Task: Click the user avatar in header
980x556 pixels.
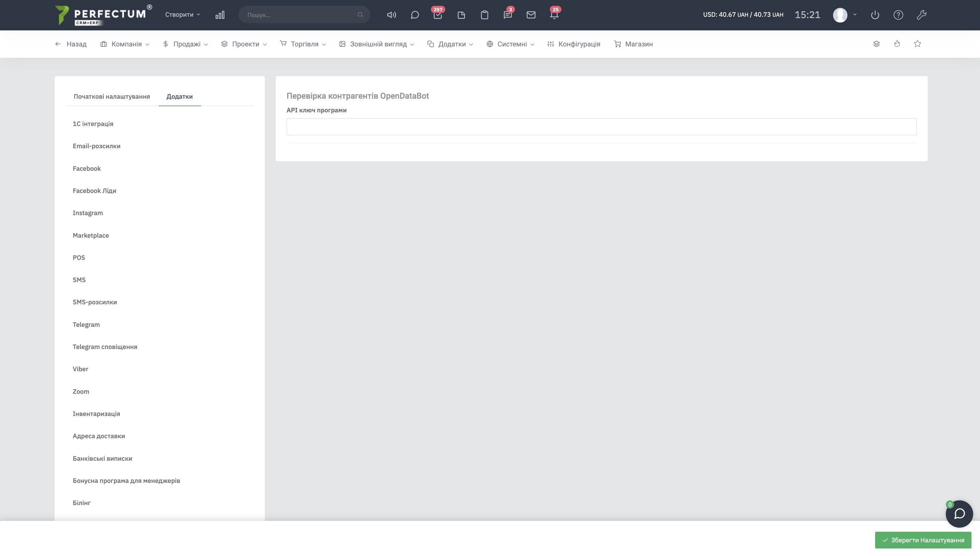Action: click(x=840, y=15)
